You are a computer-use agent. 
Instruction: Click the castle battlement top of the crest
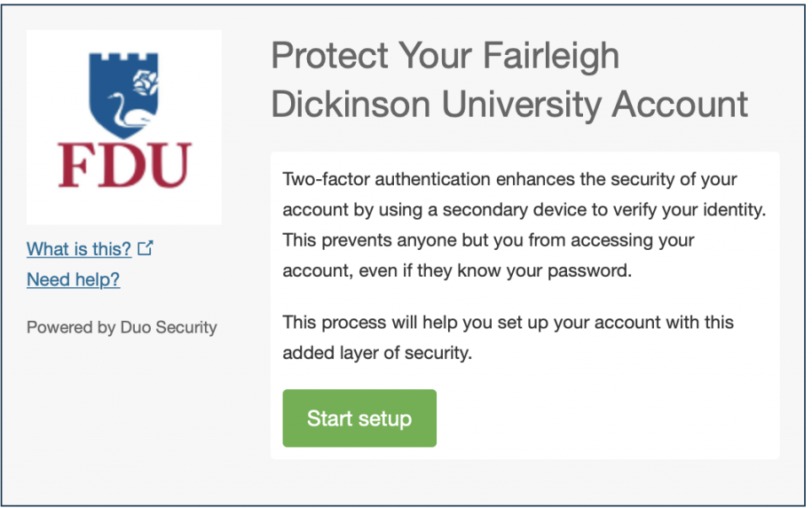tap(123, 57)
